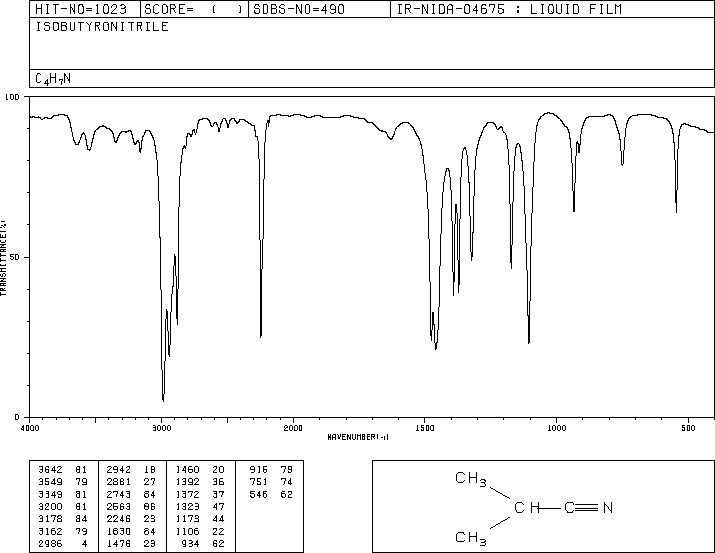Click peak table value '3200'
This screenshot has height=553, width=715.
[50, 506]
